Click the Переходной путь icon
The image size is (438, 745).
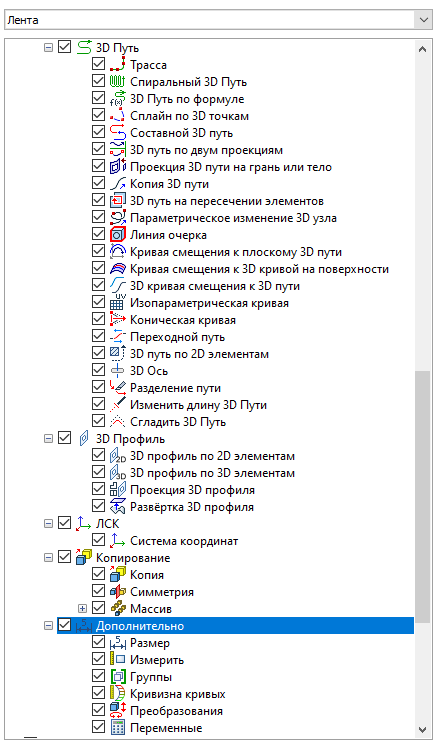click(117, 337)
